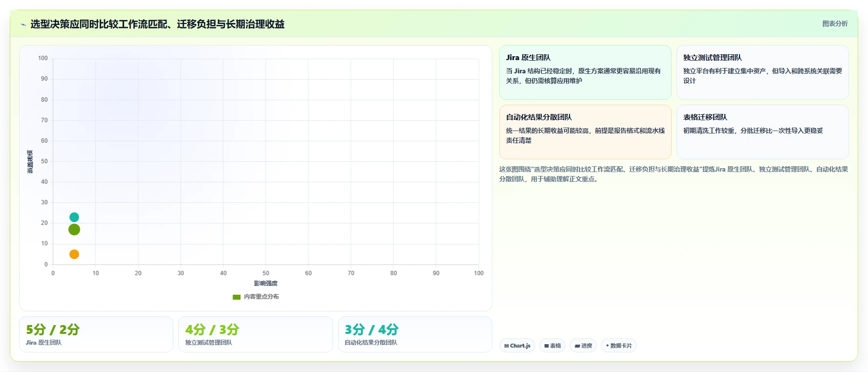Click the small icon before the header title
Image resolution: width=868 pixels, height=372 pixels.
click(23, 24)
